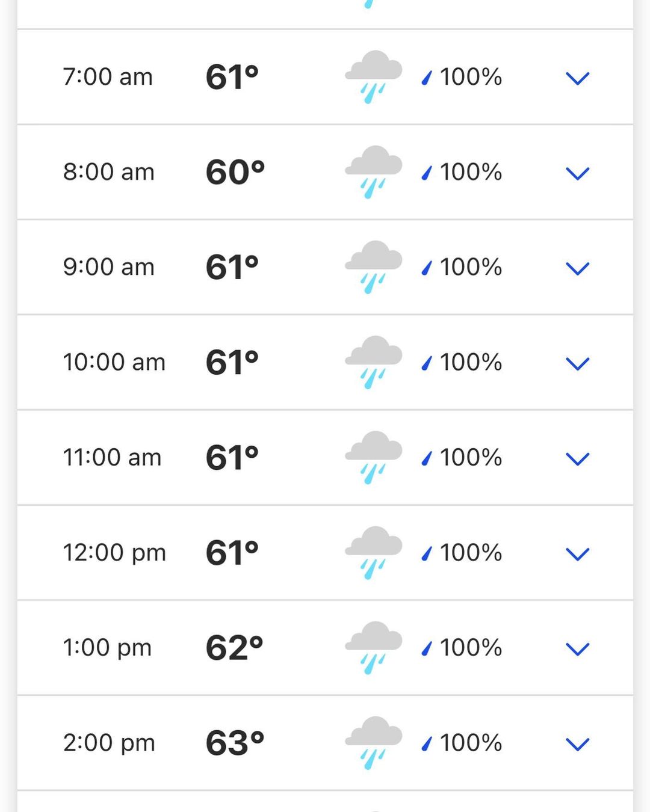Image resolution: width=650 pixels, height=812 pixels.
Task: Expand the 8:00 am forecast chevron
Action: coord(577,173)
